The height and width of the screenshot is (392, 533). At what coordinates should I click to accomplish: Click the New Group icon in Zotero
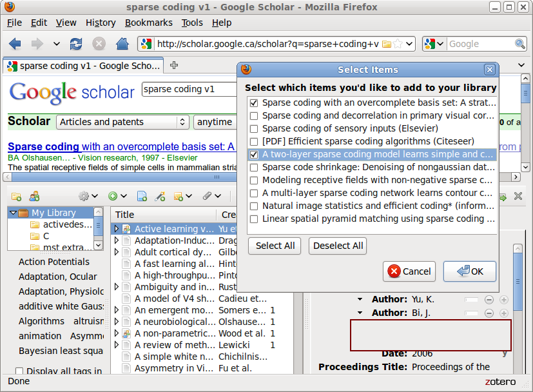(34, 196)
